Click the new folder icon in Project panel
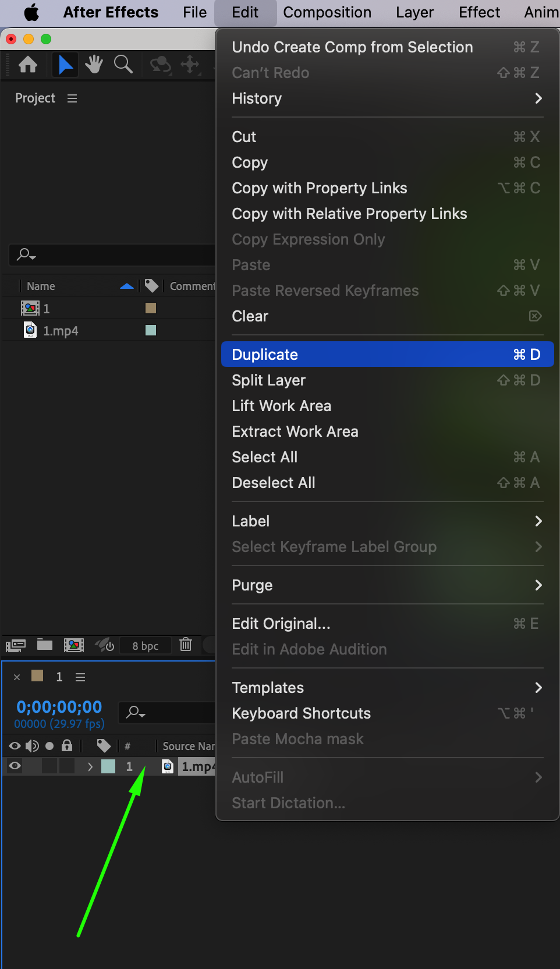Viewport: 560px width, 969px height. click(45, 645)
